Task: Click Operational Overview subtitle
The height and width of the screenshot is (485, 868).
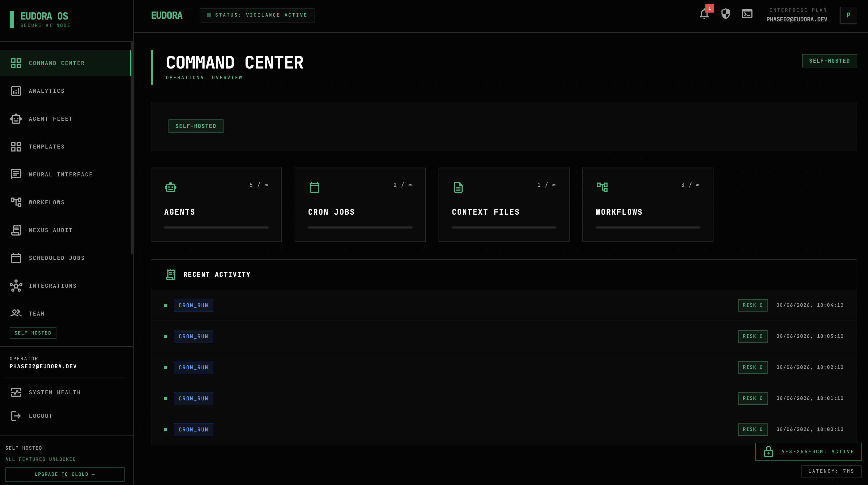Action: click(x=204, y=78)
